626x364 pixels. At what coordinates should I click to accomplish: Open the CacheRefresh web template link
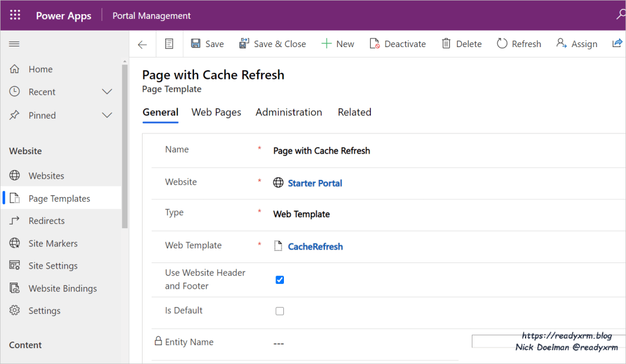coord(315,247)
